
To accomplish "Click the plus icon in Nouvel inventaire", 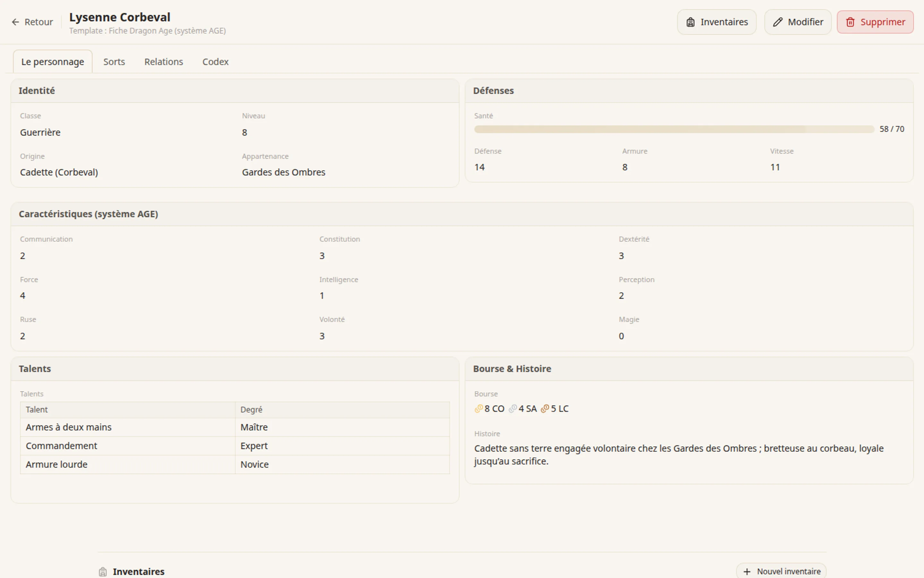I will coord(747,572).
